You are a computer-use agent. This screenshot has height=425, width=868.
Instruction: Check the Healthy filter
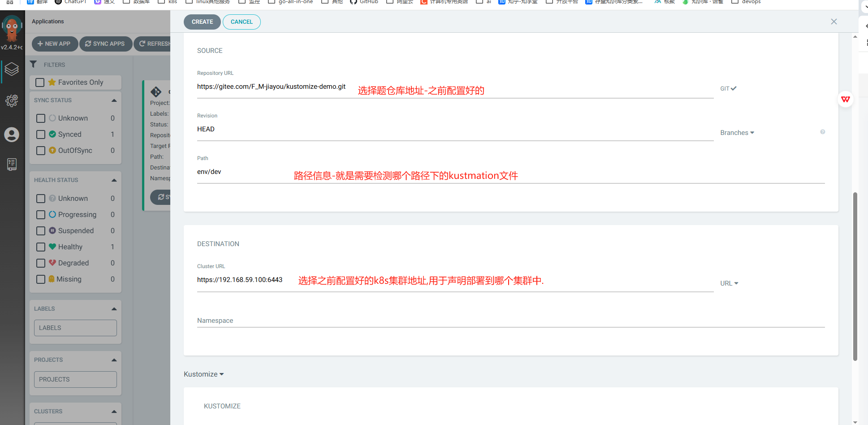coord(41,247)
